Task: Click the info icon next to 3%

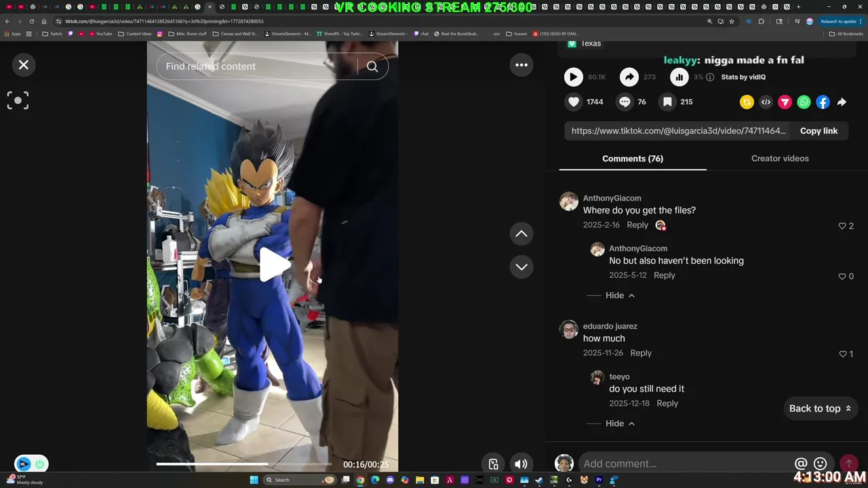Action: pos(710,77)
